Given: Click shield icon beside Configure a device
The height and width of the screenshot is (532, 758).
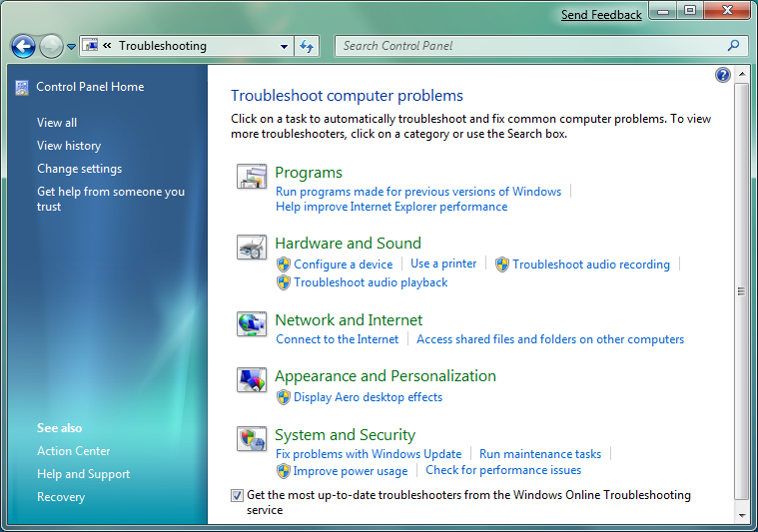Looking at the screenshot, I should tap(284, 265).
